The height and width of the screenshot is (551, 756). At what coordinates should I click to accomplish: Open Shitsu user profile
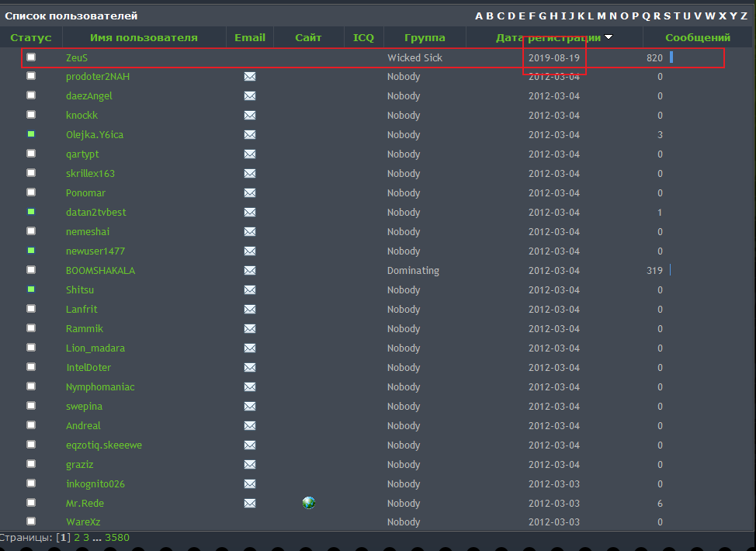click(80, 289)
